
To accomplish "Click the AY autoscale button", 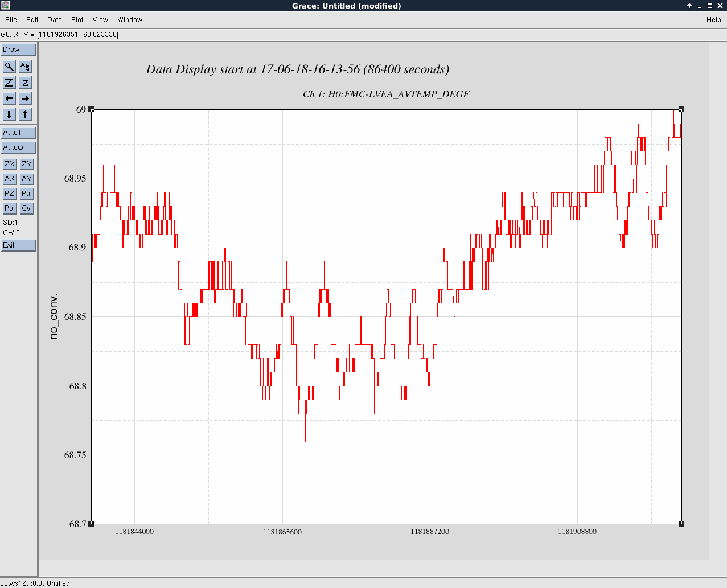I will coord(27,179).
